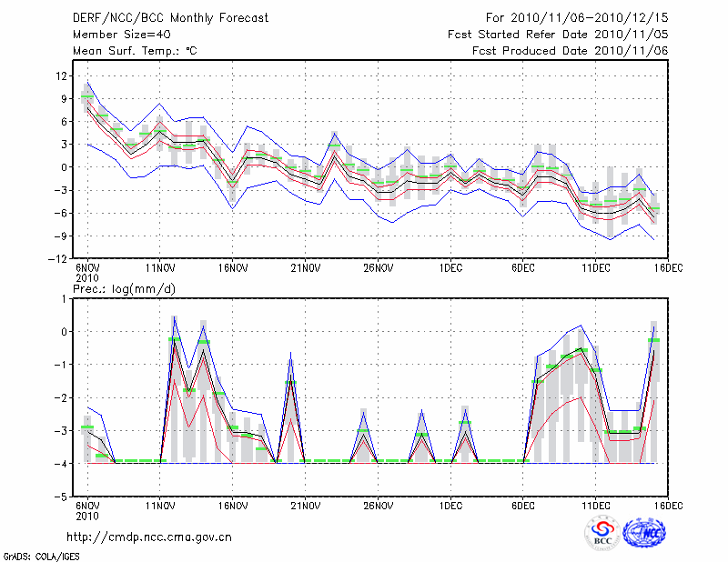Select the Mean Surf. Temp. label

(x=134, y=51)
